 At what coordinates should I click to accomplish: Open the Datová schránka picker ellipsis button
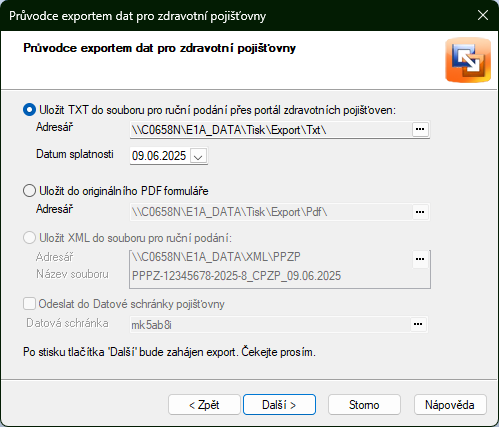(x=418, y=324)
